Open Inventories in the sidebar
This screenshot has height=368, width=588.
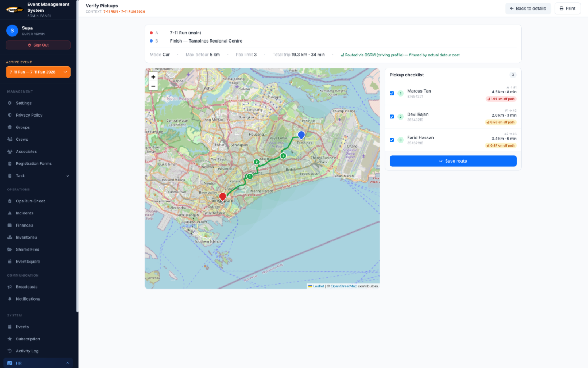tap(38, 237)
